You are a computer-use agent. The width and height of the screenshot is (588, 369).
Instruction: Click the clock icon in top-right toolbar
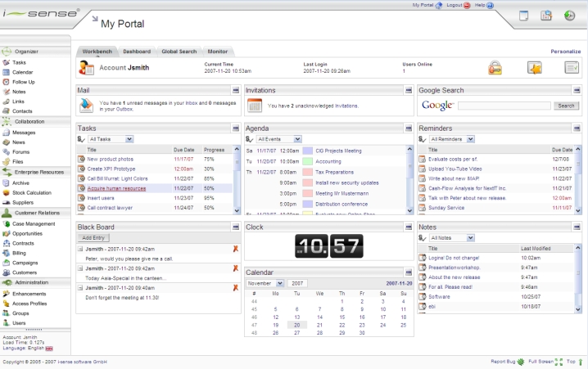pos(570,16)
